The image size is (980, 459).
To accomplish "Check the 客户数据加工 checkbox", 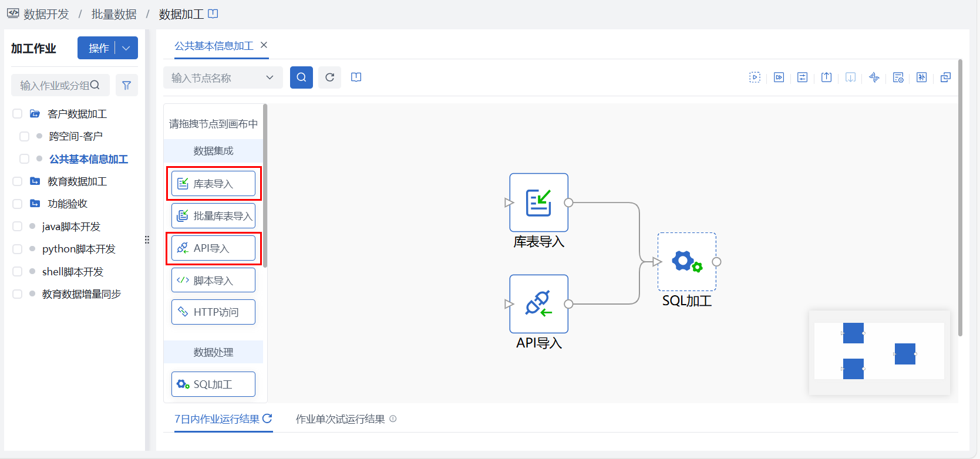I will (18, 114).
